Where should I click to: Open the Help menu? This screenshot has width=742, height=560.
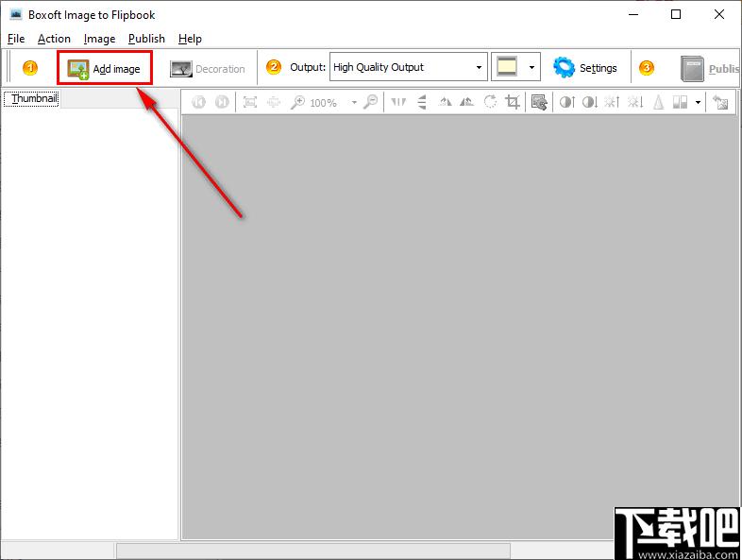click(190, 39)
